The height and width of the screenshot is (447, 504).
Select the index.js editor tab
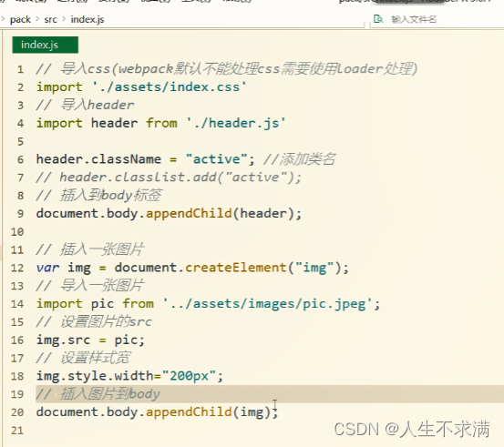coord(45,45)
